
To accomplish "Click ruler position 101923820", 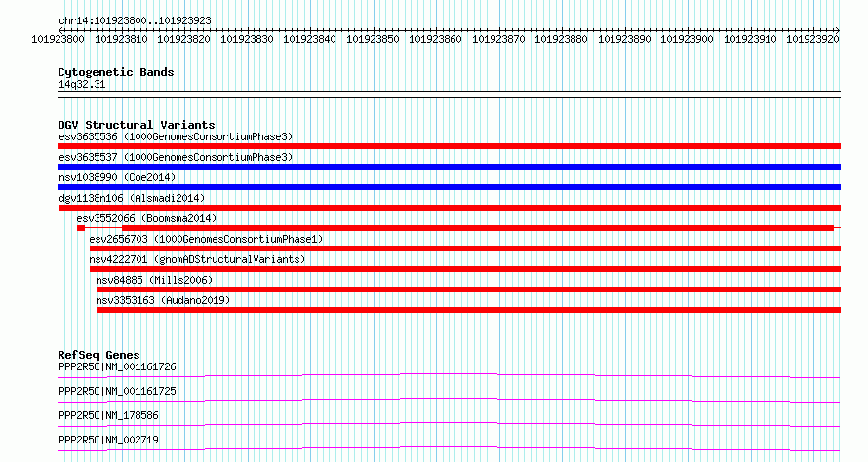I will (183, 39).
